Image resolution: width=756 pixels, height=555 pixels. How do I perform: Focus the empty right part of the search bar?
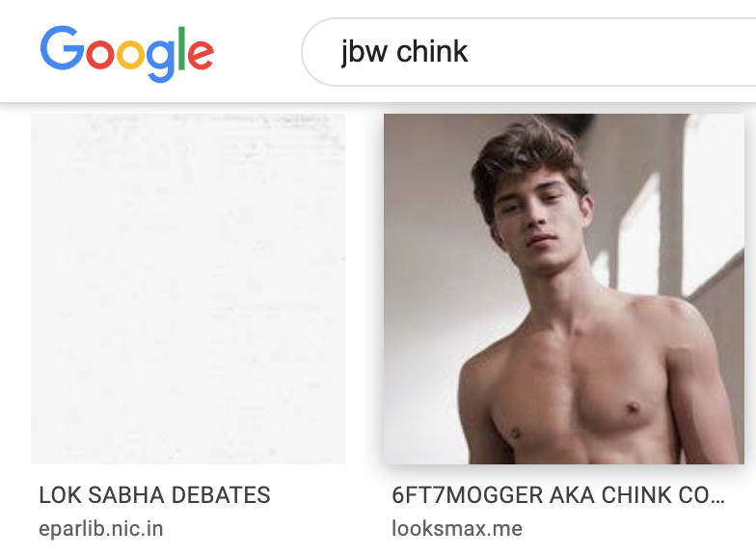click(x=612, y=52)
